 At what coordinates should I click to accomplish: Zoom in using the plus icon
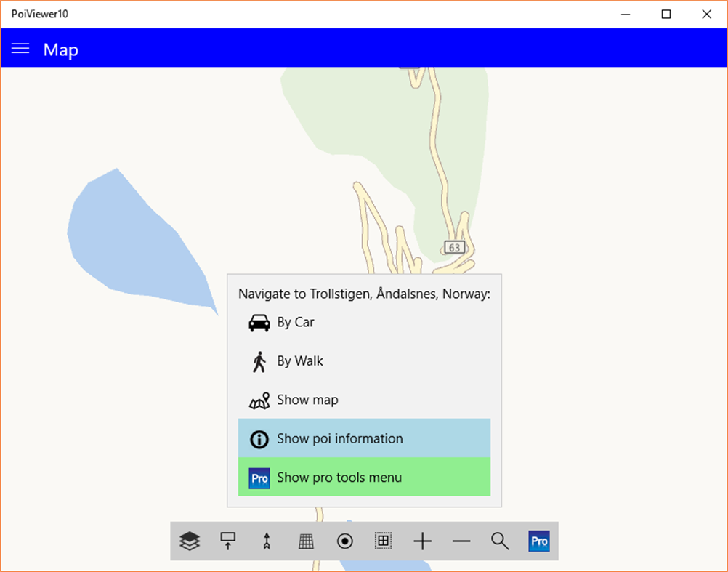coord(422,541)
